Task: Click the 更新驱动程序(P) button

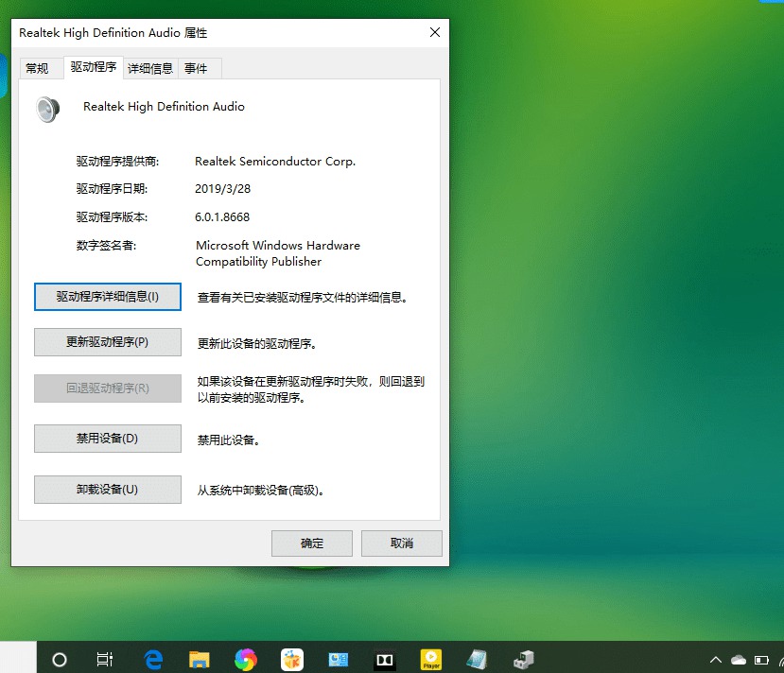Action: coord(108,342)
